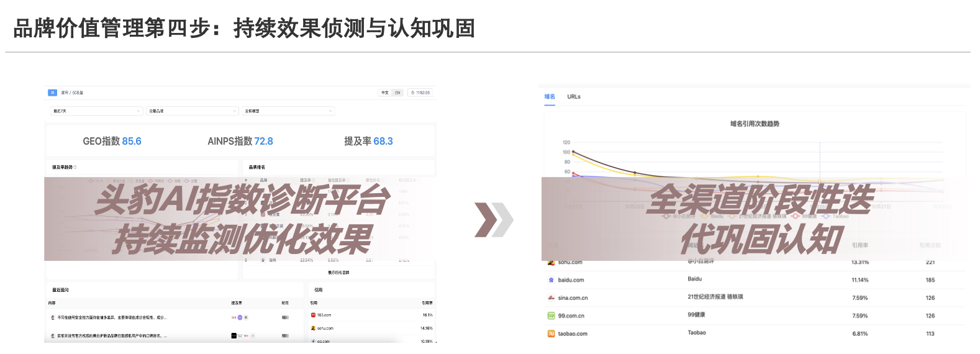The image size is (980, 354).
Task: Click the first question row in 最近提问
Action: coord(112,317)
